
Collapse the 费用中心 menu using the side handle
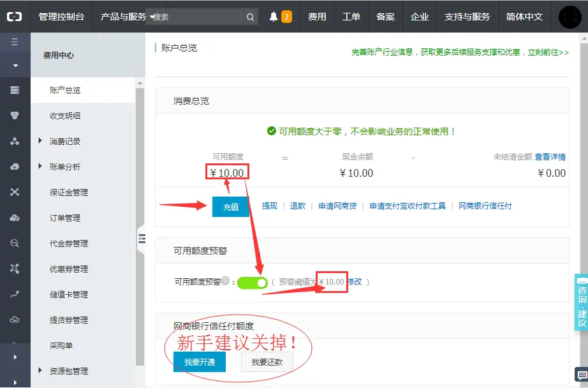[x=142, y=239]
